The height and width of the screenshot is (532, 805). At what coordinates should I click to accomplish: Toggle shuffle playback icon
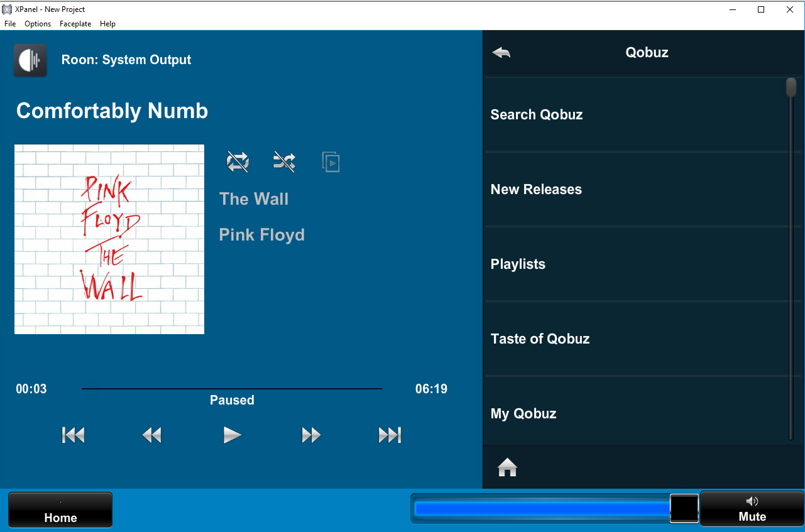(284, 162)
